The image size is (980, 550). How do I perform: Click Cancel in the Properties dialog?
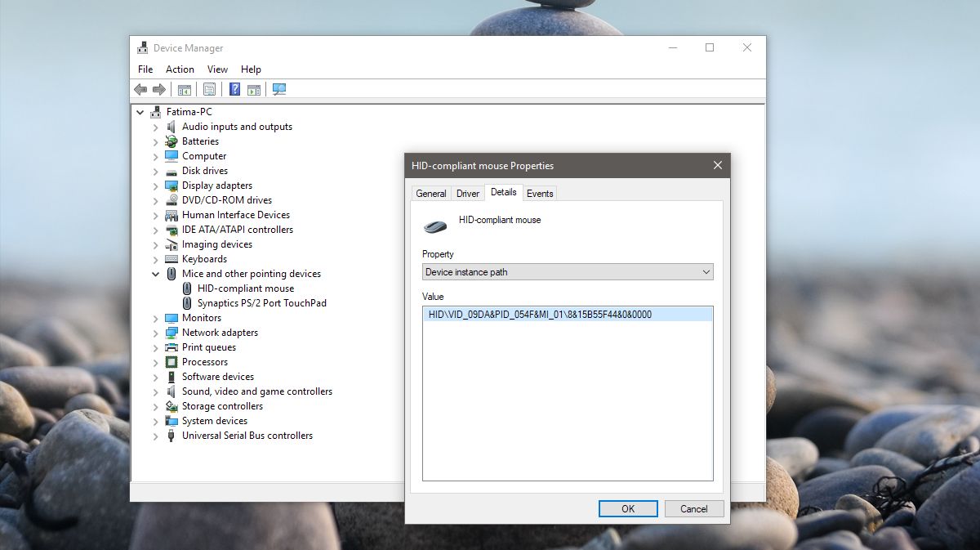coord(694,508)
